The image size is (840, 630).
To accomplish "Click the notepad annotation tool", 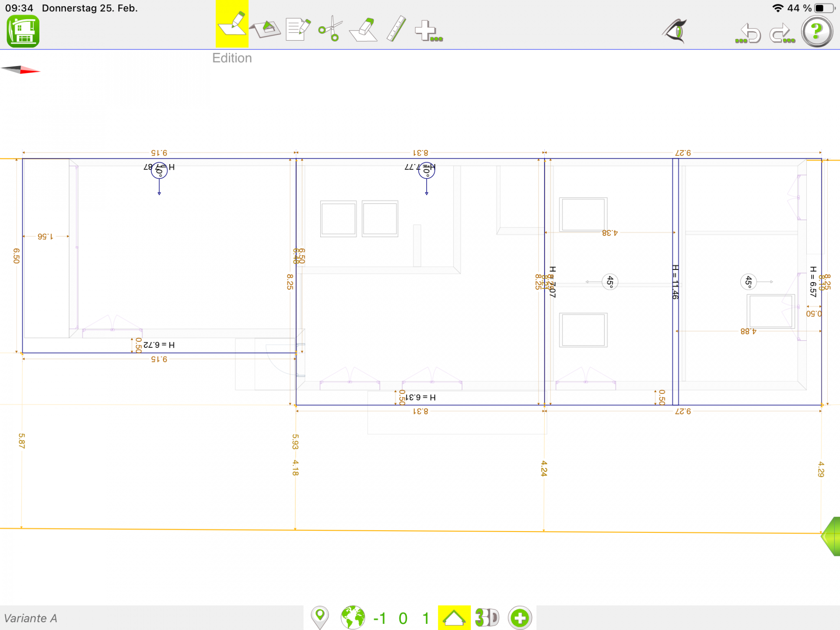I will tap(298, 29).
